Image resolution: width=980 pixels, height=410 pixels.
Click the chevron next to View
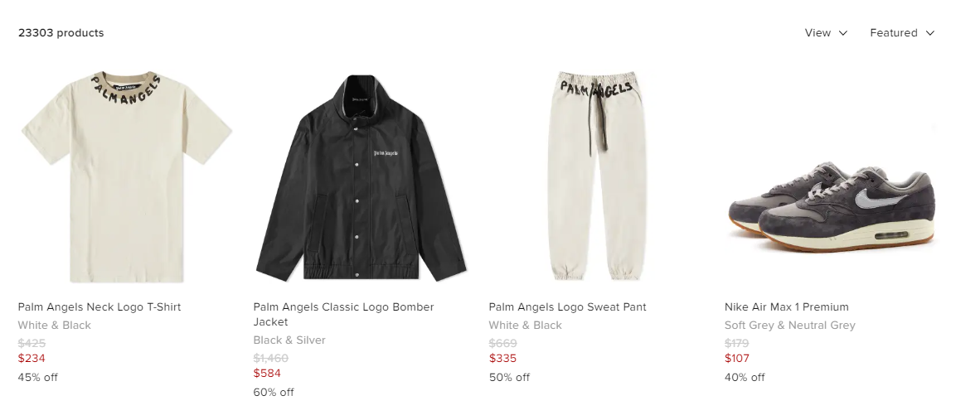pyautogui.click(x=842, y=33)
